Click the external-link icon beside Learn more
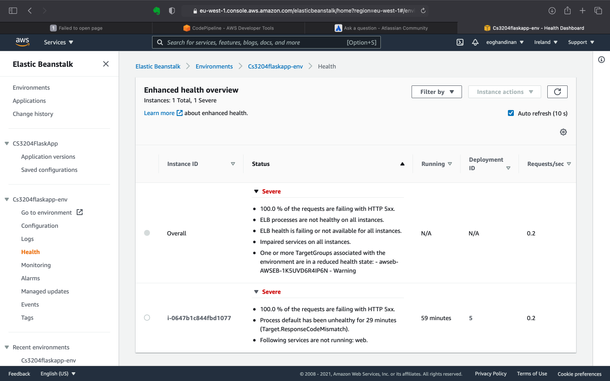 (179, 113)
